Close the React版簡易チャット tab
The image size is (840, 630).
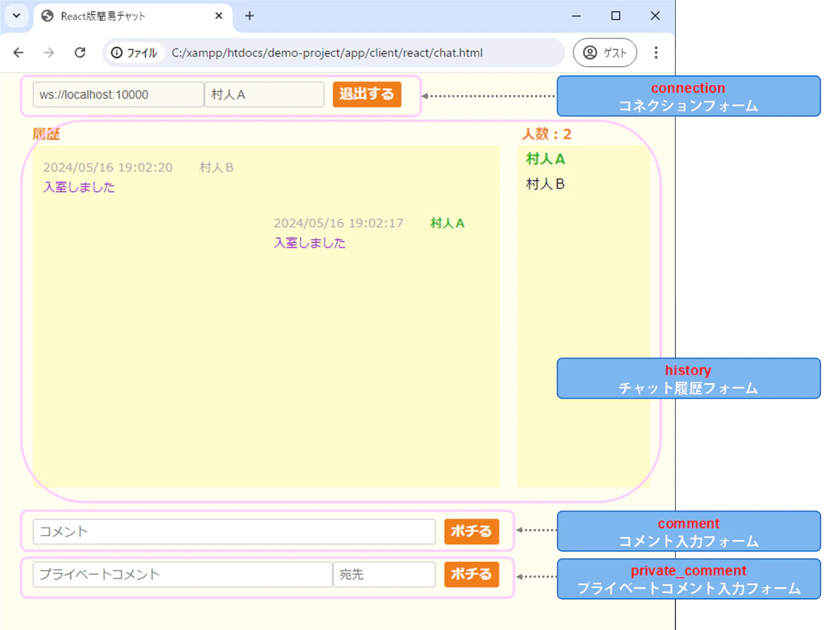[219, 16]
